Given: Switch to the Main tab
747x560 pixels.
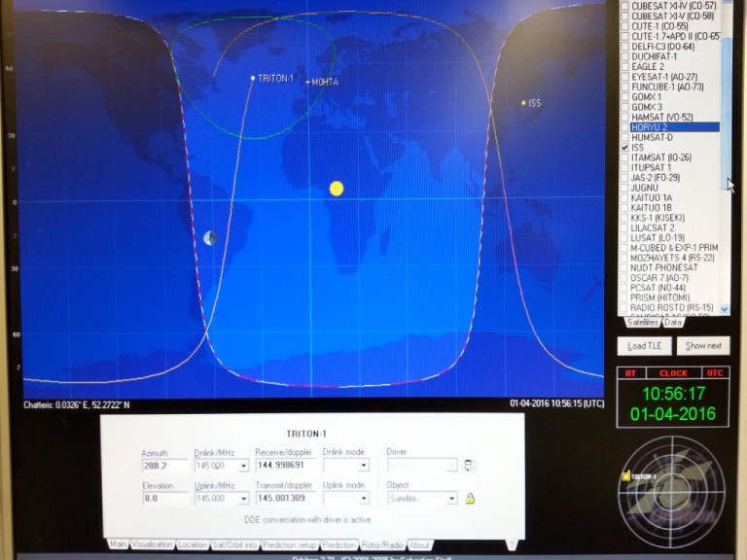Looking at the screenshot, I should click(118, 544).
